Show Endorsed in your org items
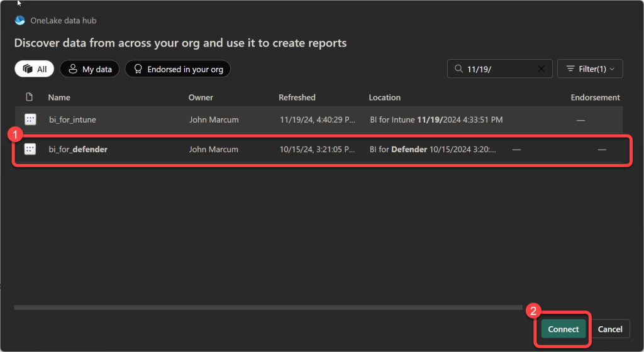Viewport: 644px width, 352px height. click(x=178, y=69)
